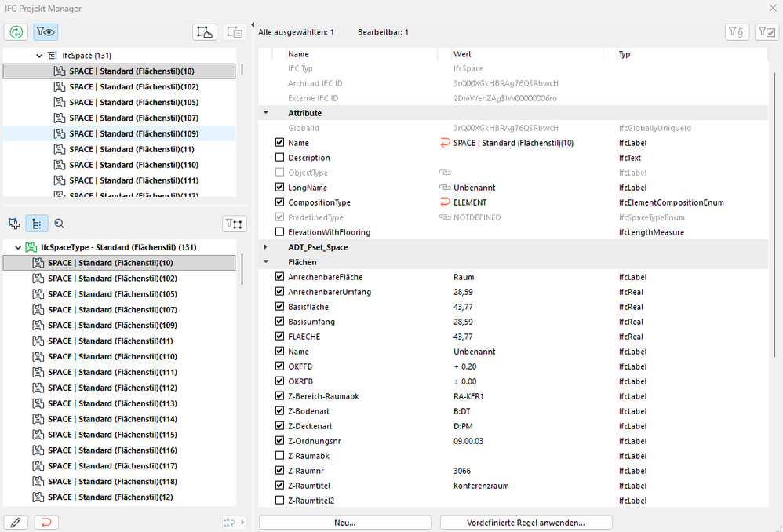Toggle the filter visibility eye button
The width and height of the screenshot is (783, 532).
(x=46, y=32)
